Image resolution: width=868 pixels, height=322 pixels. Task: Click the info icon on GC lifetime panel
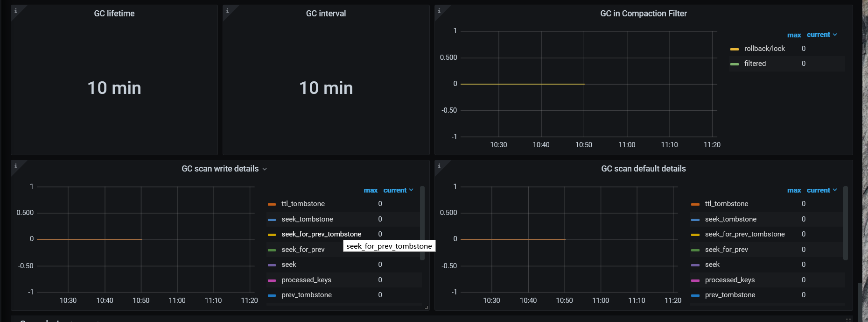(x=15, y=11)
